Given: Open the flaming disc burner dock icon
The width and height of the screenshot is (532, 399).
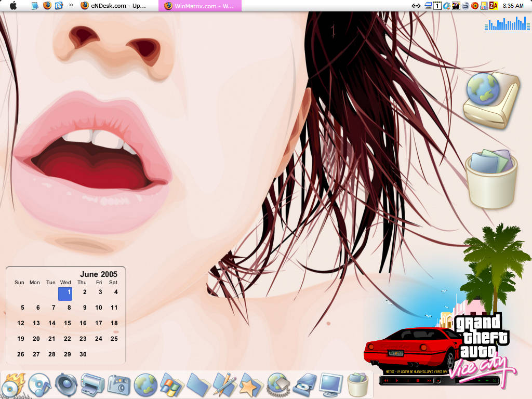Looking at the screenshot, I should [13, 385].
